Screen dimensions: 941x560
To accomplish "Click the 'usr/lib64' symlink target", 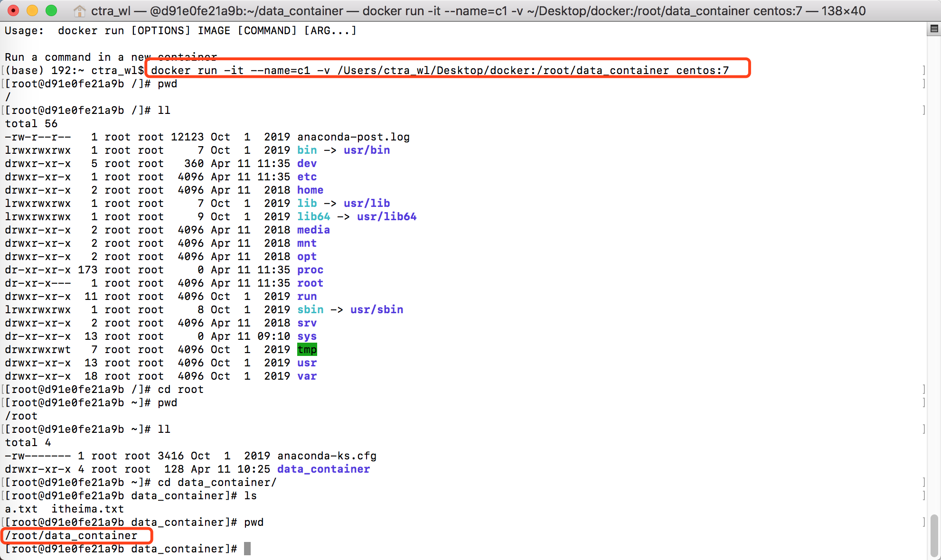I will click(x=387, y=217).
